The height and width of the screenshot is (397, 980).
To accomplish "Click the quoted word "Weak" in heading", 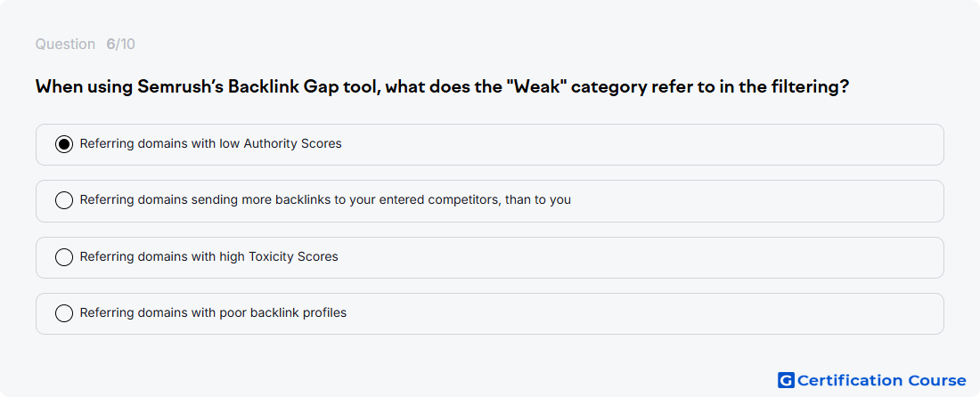I will [x=539, y=86].
